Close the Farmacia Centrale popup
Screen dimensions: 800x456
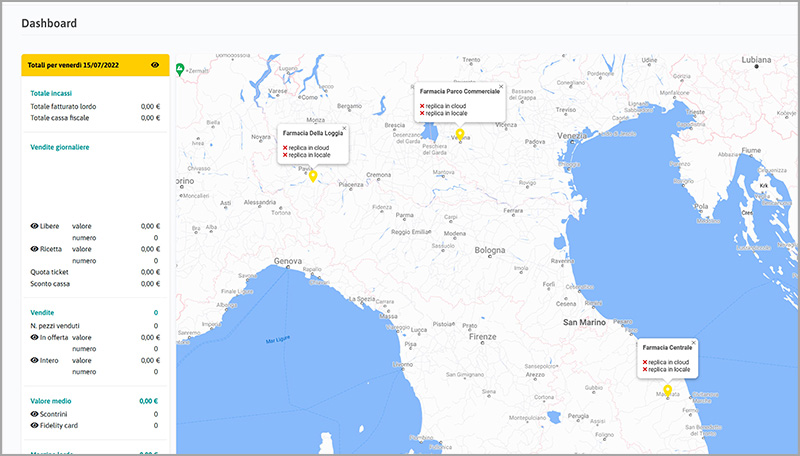click(x=693, y=343)
